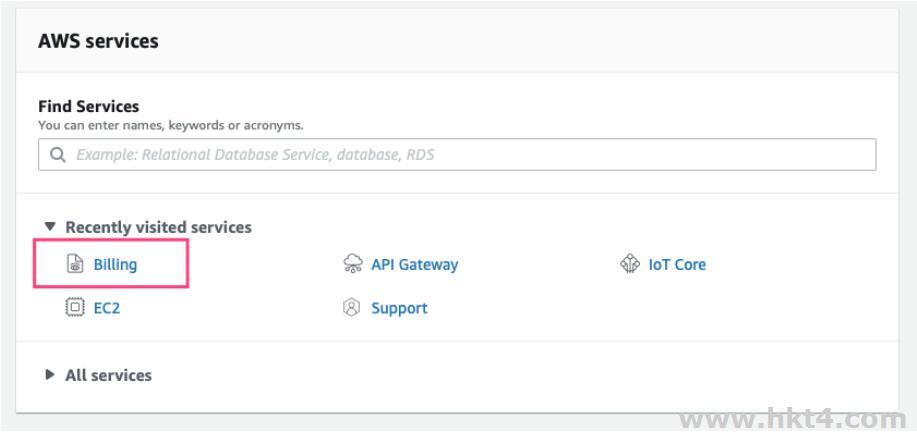Screen dimensions: 917x433
Task: Click the magnifier icon in Find Services
Action: 57,154
